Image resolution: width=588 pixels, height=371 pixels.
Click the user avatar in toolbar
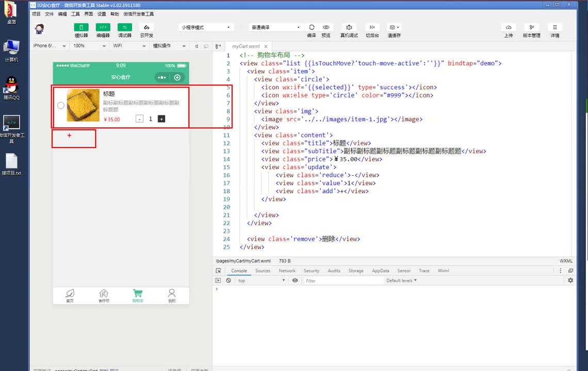tap(39, 29)
